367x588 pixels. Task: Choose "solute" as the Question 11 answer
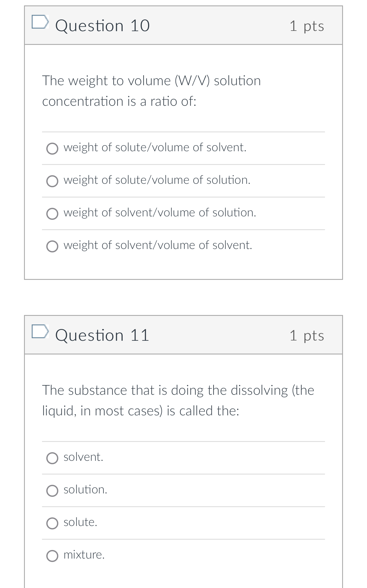point(53,523)
